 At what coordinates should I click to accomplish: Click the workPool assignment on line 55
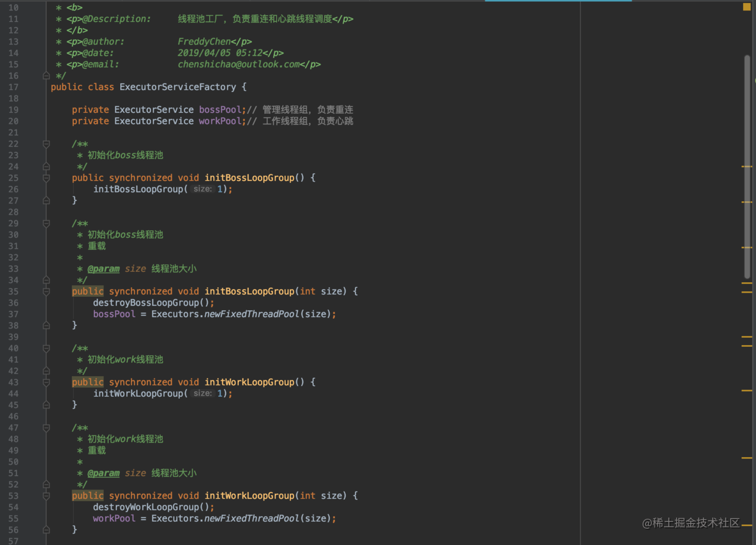click(114, 519)
